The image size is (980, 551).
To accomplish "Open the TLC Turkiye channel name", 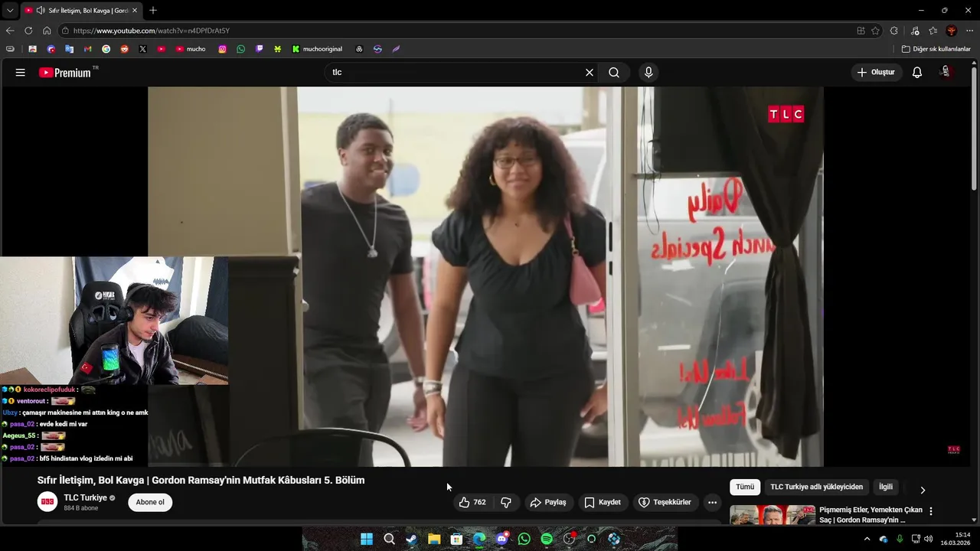I will tap(86, 498).
